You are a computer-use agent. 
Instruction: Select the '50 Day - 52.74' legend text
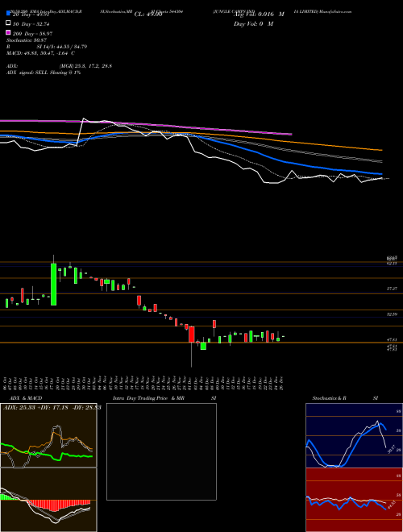coord(31,23)
